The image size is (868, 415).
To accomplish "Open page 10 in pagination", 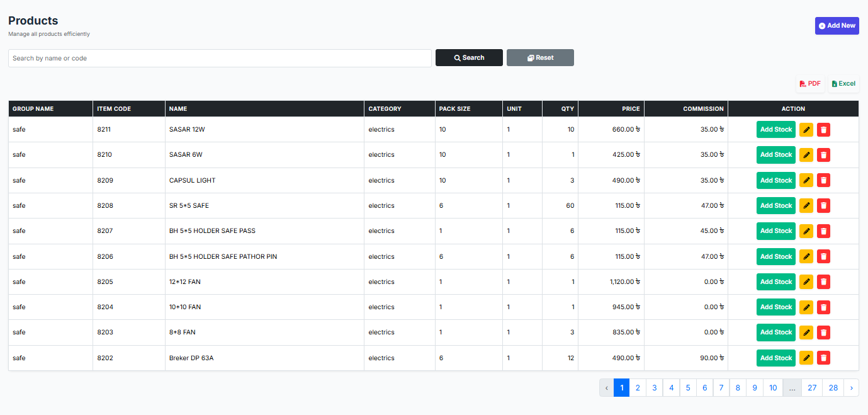I will click(x=773, y=388).
